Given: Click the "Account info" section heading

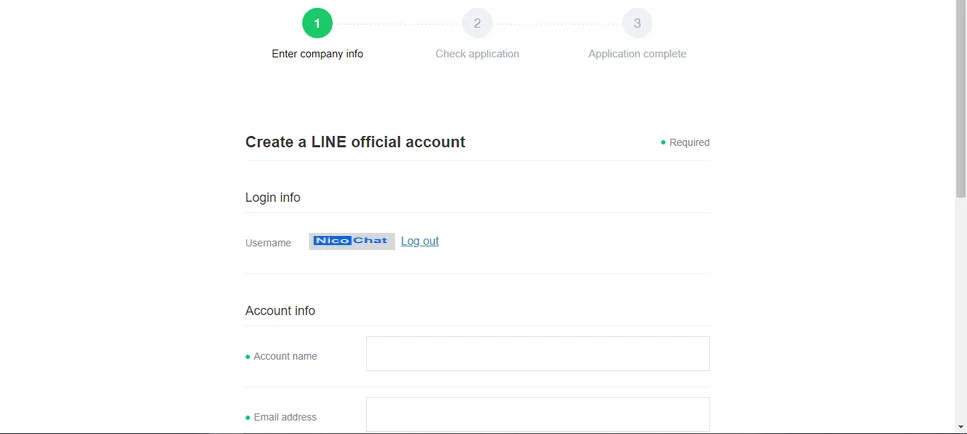Looking at the screenshot, I should (280, 311).
